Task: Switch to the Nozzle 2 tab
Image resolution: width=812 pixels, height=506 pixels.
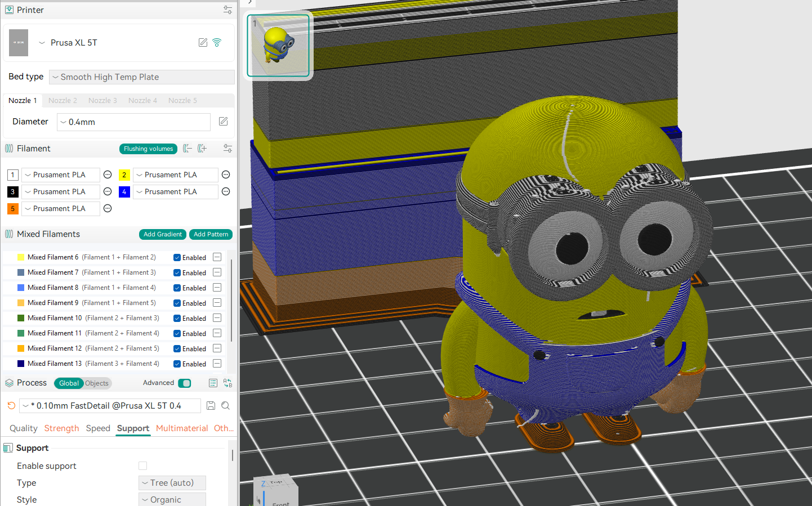Action: [63, 101]
